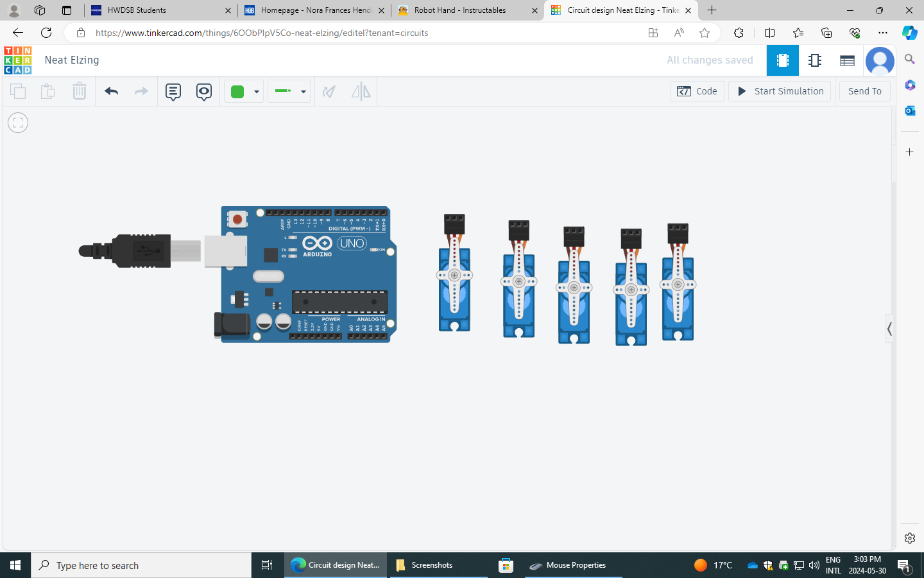Select the first servo motor
Screen dimensions: 924x578
pos(454,273)
